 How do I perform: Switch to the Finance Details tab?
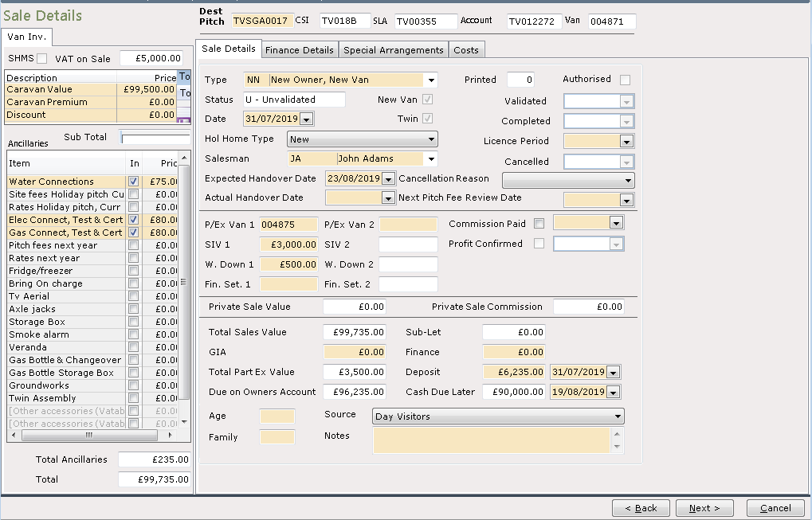tap(300, 50)
